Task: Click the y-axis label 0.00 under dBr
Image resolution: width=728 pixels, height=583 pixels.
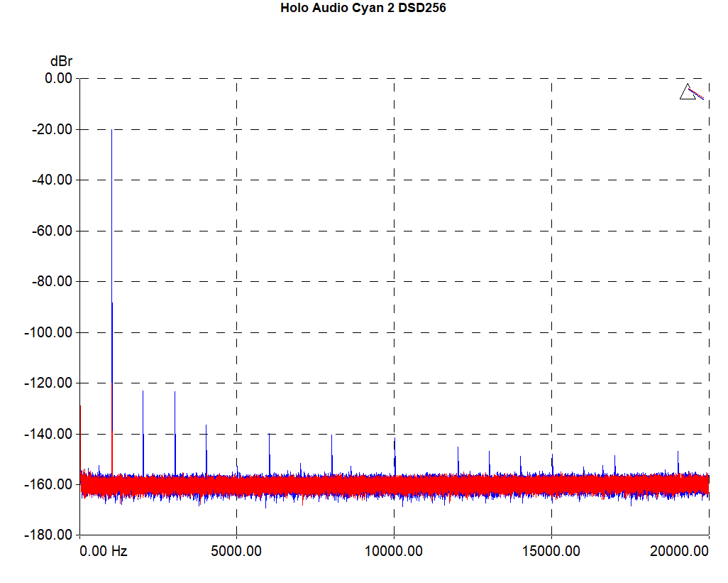Action: pyautogui.click(x=58, y=78)
